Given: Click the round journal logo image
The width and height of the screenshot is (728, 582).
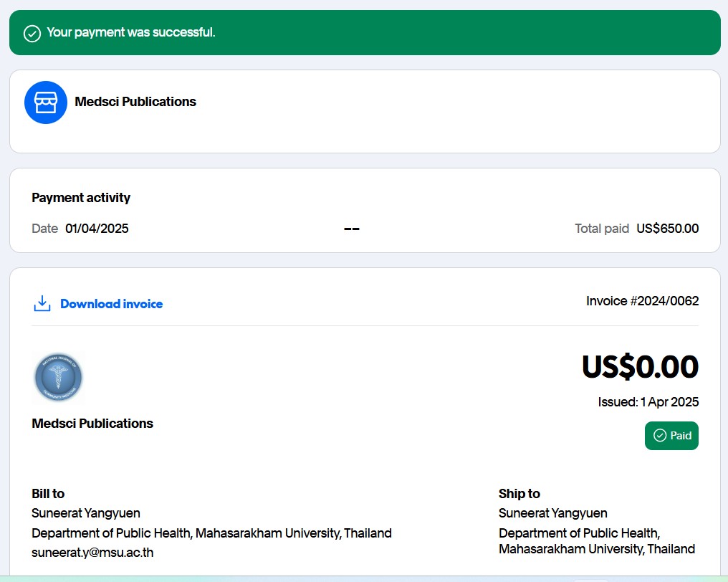Looking at the screenshot, I should tap(58, 377).
